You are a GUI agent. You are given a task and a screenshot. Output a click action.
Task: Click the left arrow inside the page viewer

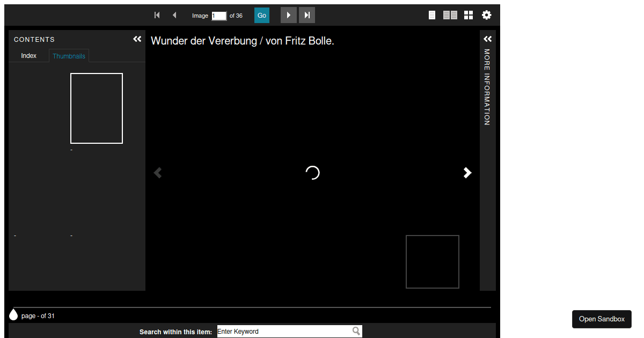(x=157, y=173)
